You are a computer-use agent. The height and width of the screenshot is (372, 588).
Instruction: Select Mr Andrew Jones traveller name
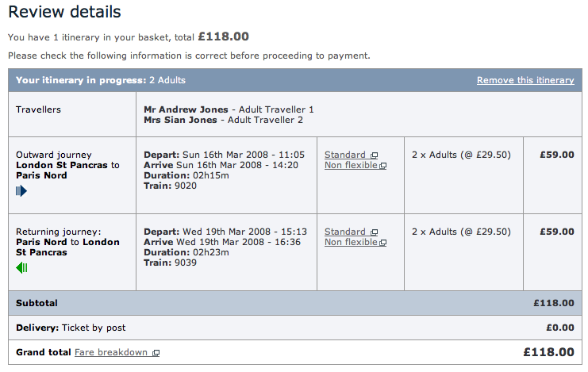(185, 109)
